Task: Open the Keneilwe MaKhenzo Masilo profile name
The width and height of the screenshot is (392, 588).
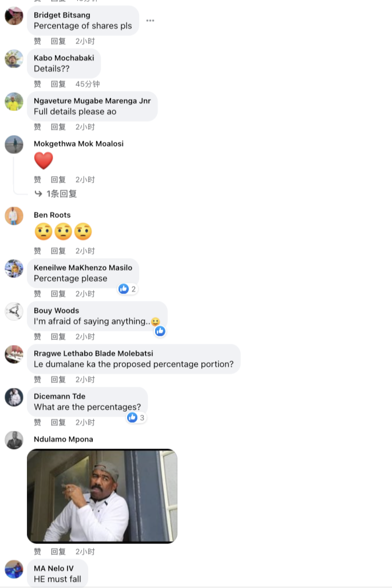Action: click(x=83, y=268)
